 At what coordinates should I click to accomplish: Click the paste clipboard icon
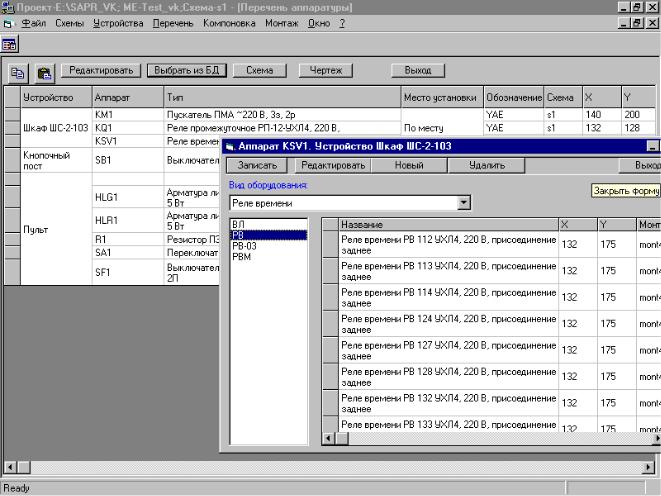44,72
